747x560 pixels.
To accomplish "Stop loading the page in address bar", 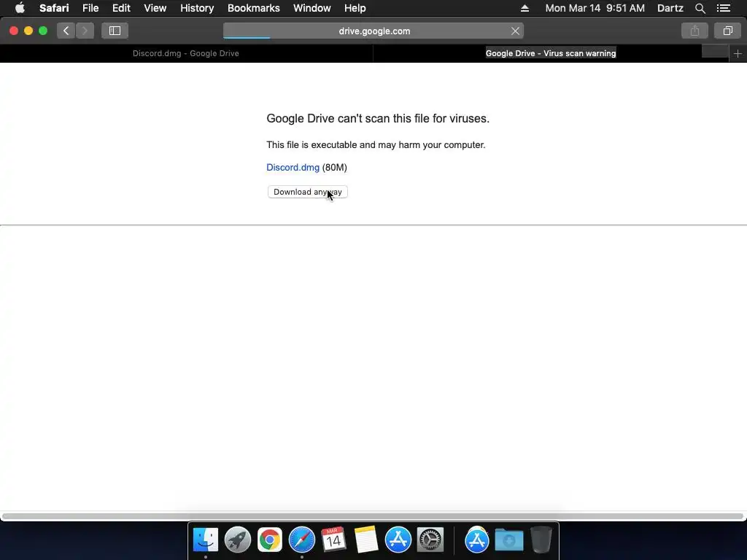I will point(515,31).
